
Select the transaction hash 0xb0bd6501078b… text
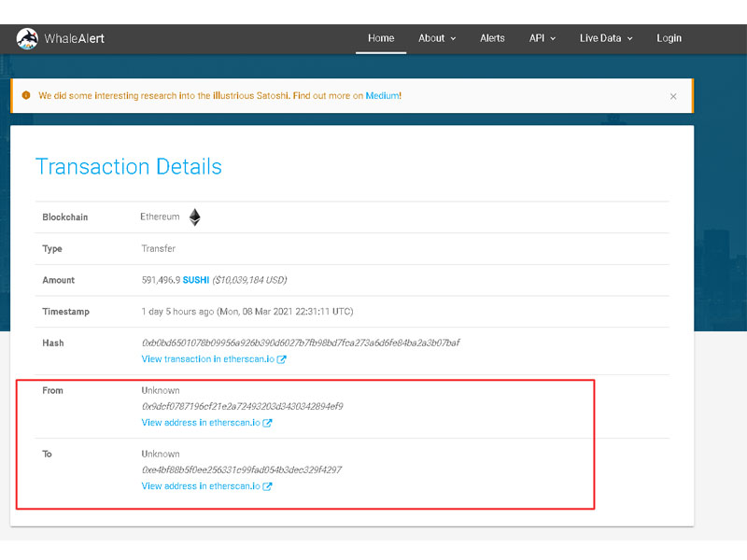pos(301,343)
